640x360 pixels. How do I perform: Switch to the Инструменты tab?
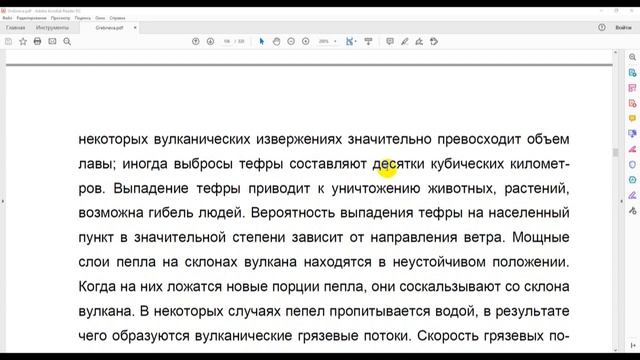point(52,28)
